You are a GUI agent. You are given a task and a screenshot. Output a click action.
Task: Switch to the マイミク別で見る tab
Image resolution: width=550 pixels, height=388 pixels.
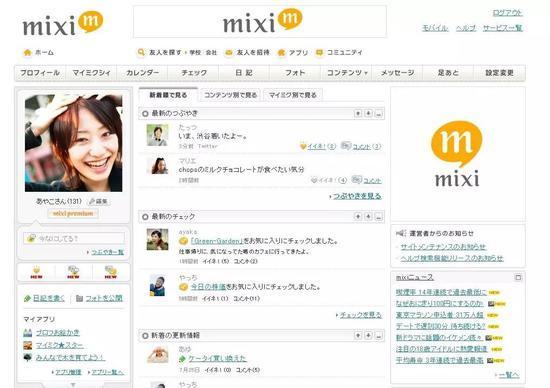click(x=293, y=95)
